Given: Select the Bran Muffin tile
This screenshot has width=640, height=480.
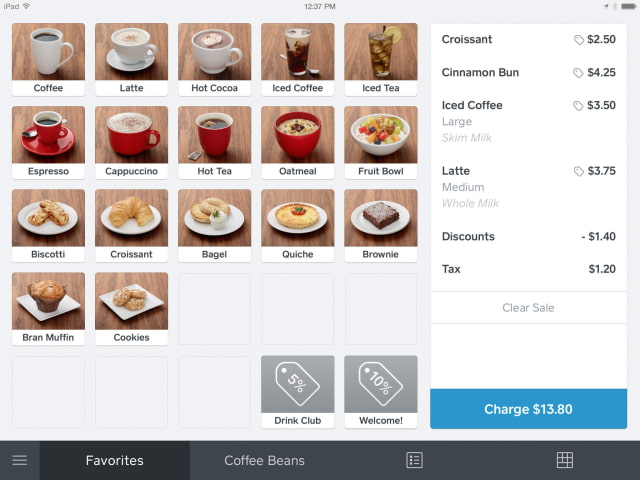Looking at the screenshot, I should pyautogui.click(x=48, y=309).
